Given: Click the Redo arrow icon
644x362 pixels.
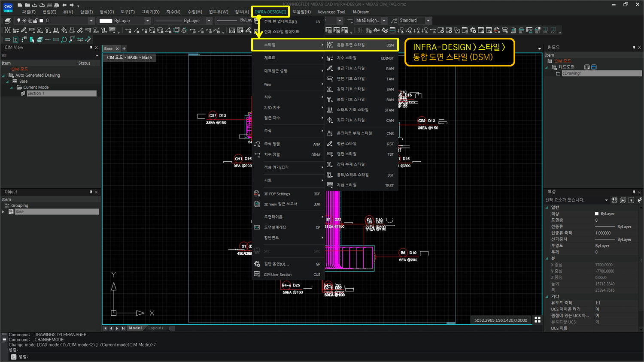Looking at the screenshot, I should pyautogui.click(x=71, y=5).
